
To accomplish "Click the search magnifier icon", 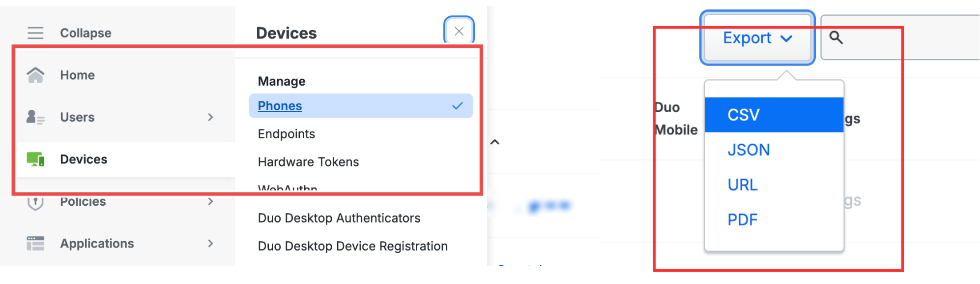I will [836, 37].
